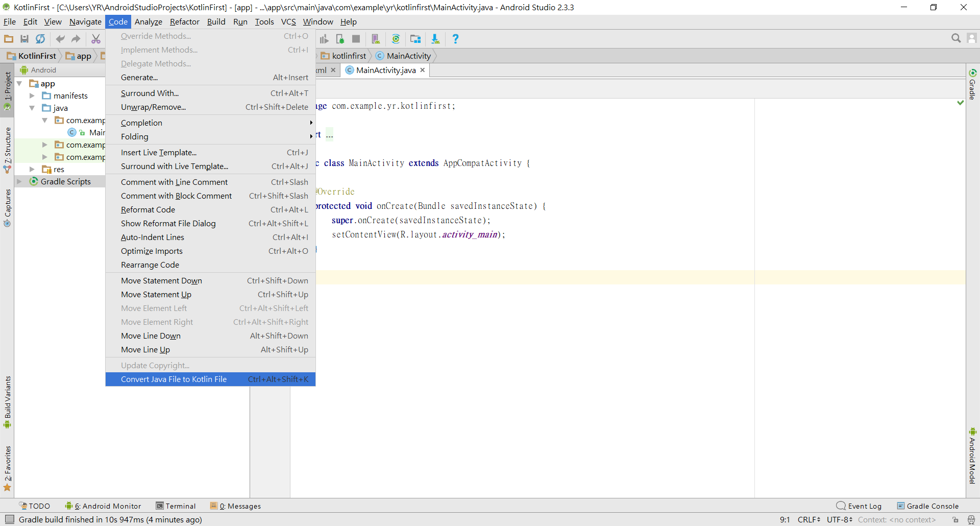Open the Structure tool window tab
980x526 pixels.
[x=7, y=150]
